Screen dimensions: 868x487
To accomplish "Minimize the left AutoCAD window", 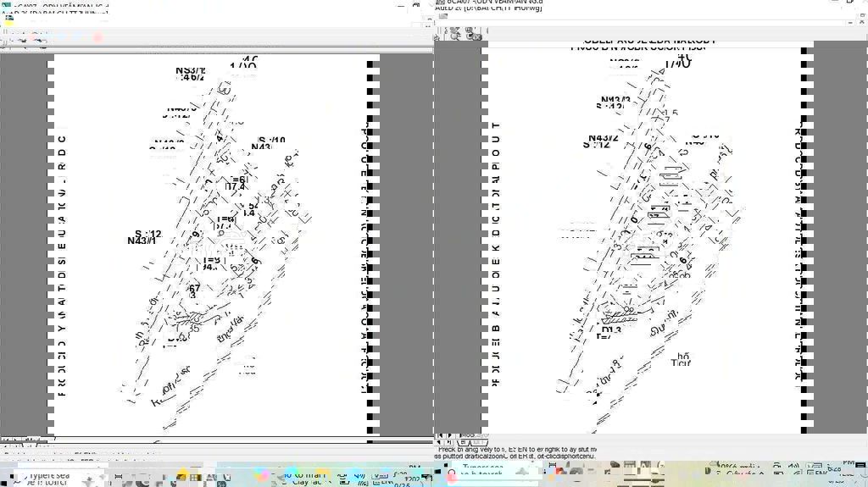I will [400, 6].
